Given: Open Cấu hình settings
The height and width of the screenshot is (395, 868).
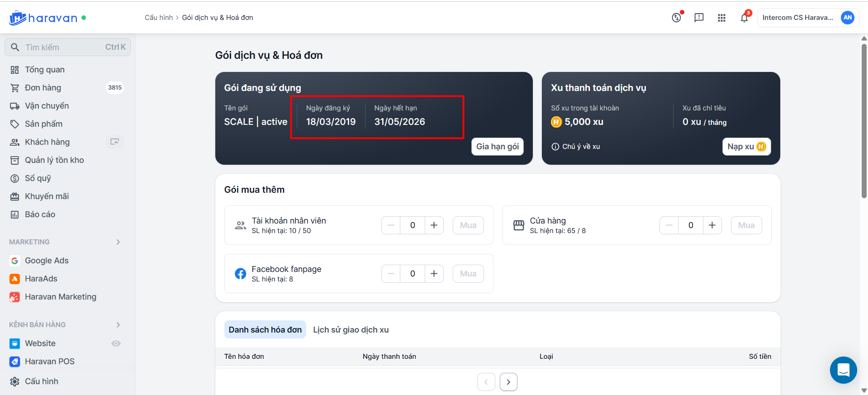Looking at the screenshot, I should (x=42, y=381).
